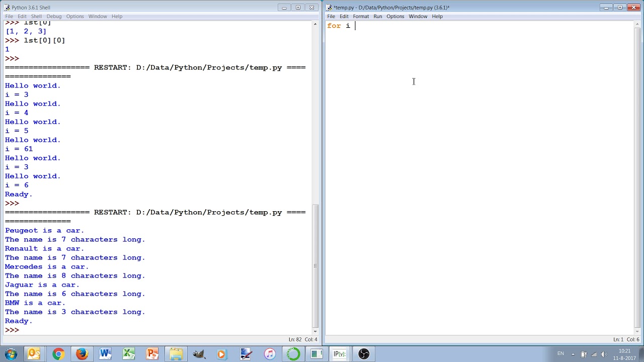Click the 'for i' code line in editor
The image size is (644, 362).
tap(339, 26)
